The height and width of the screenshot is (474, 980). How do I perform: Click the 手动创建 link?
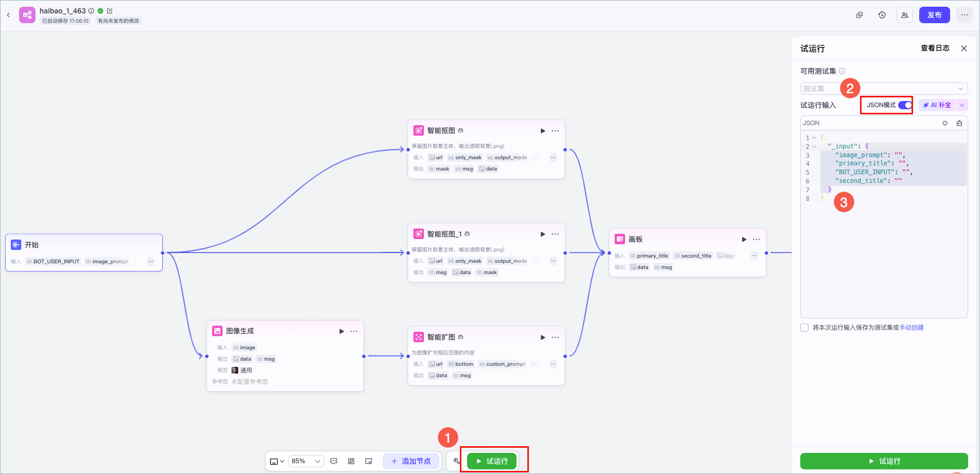coord(912,328)
